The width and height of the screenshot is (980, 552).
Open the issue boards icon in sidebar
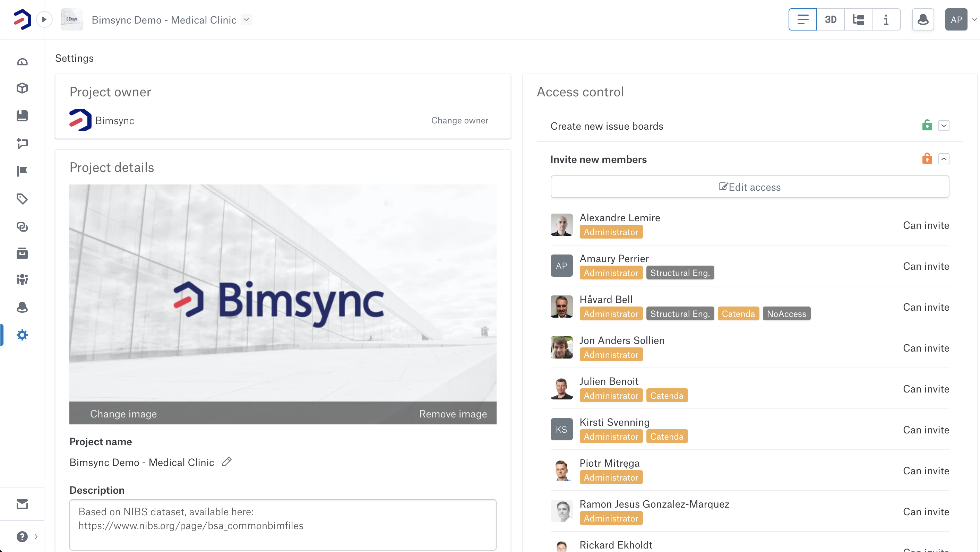[22, 143]
